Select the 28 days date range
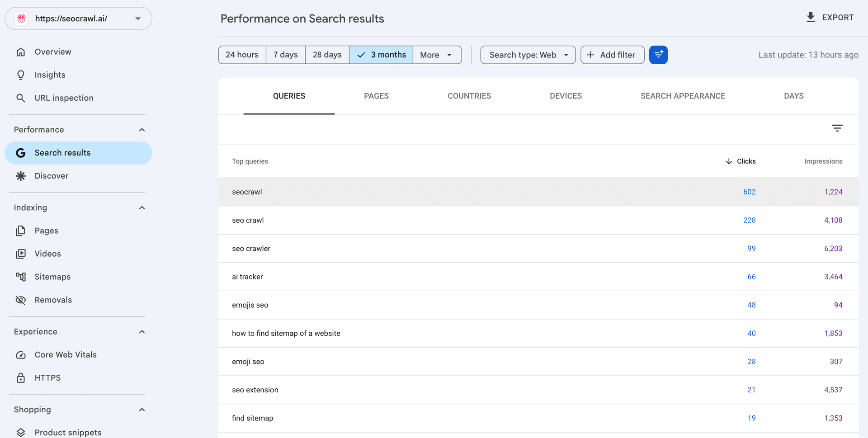Viewport: 868px width, 438px height. (x=327, y=55)
